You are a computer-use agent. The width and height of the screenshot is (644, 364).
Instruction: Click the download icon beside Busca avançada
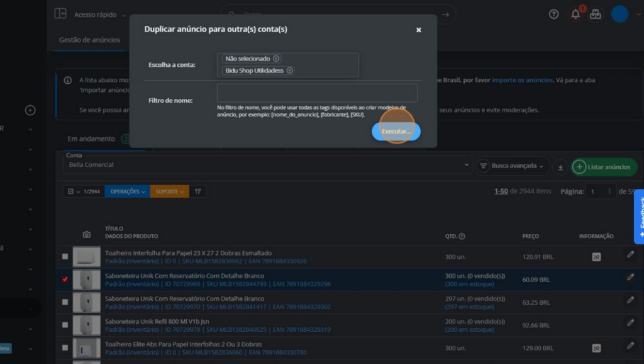[x=560, y=167]
